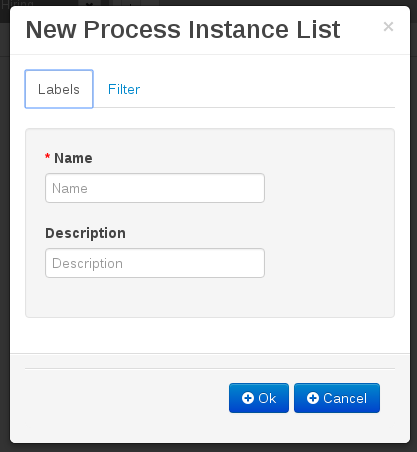
Task: Dismiss the dialog with Cancel
Action: click(x=337, y=398)
